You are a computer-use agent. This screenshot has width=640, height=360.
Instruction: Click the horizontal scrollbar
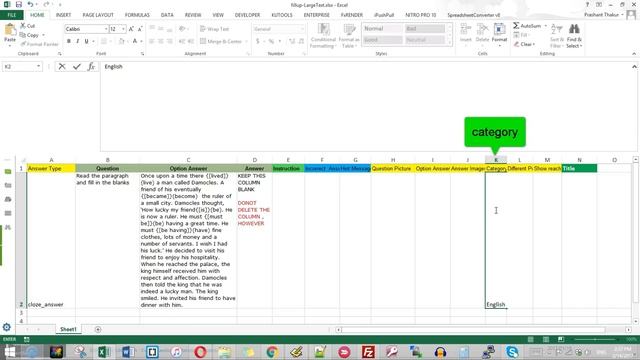pyautogui.click(x=473, y=330)
